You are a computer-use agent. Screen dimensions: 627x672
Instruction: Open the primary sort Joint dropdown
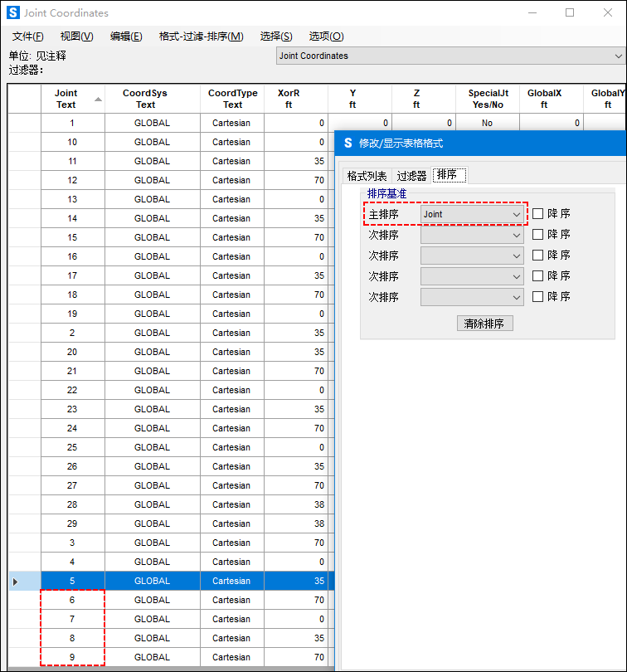(473, 214)
